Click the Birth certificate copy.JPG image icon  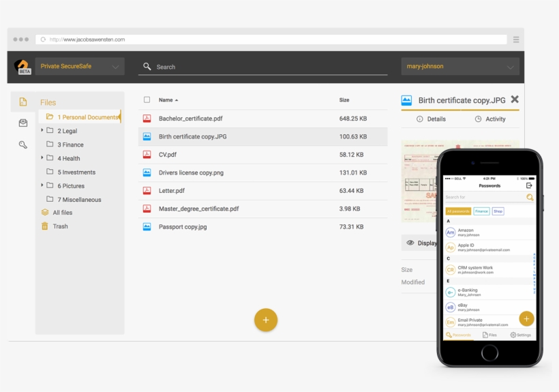point(147,136)
